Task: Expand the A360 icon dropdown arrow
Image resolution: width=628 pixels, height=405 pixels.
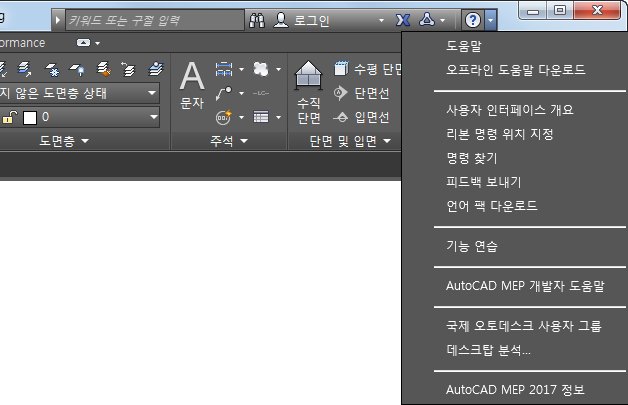Action: [443, 20]
